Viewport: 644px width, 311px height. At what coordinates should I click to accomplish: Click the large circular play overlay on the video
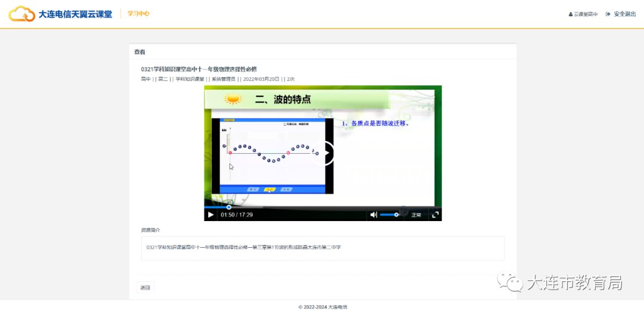point(323,154)
